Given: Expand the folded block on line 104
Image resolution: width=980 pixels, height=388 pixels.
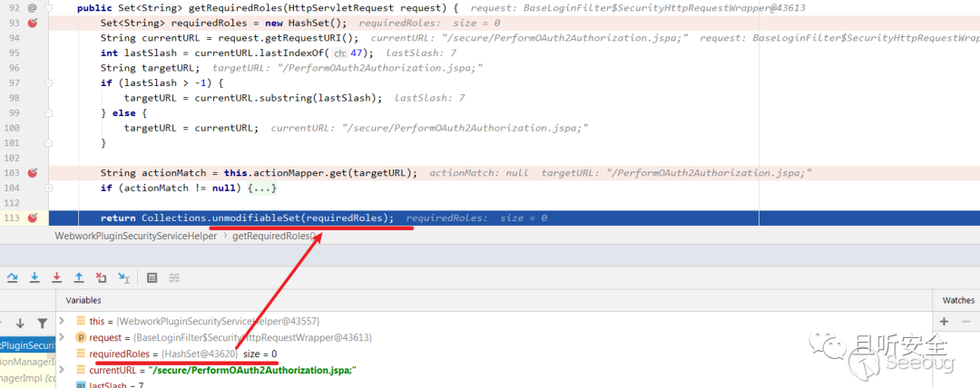Looking at the screenshot, I should [49, 188].
